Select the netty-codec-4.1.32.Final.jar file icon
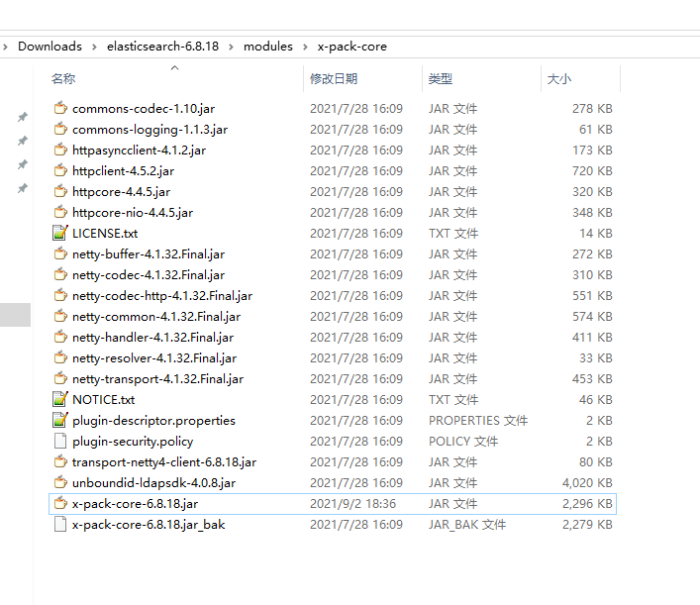This screenshot has height=605, width=700. coord(60,274)
